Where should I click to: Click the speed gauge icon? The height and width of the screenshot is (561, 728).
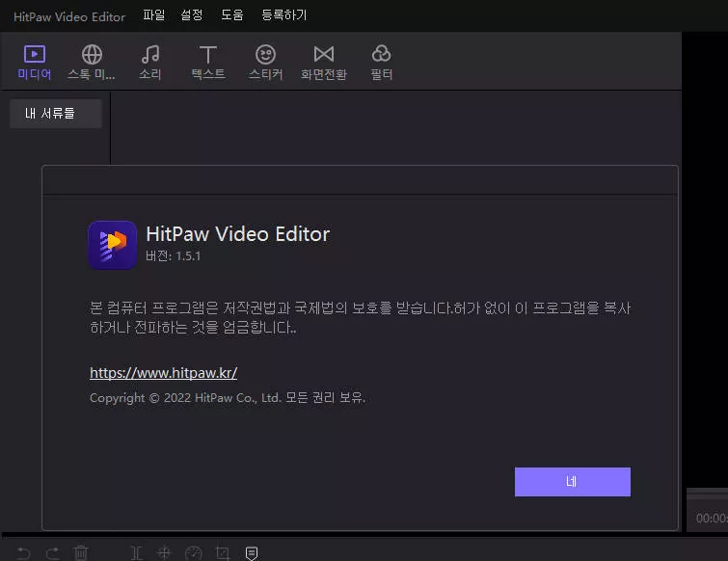pos(194,553)
